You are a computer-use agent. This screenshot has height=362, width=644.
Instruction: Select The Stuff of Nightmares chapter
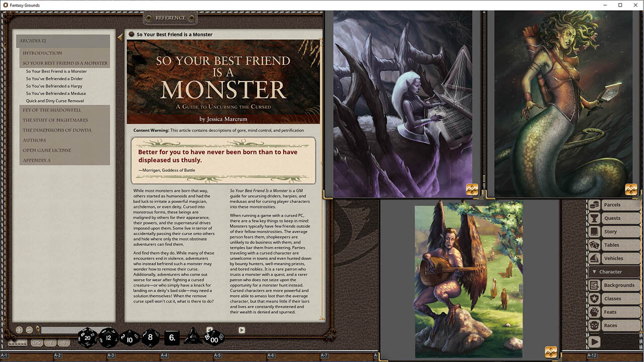(x=55, y=120)
